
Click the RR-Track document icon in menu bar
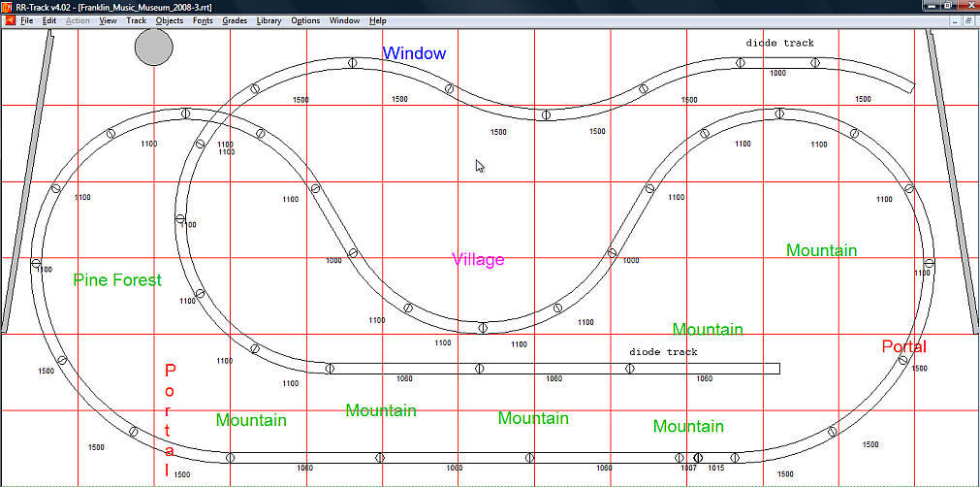tap(8, 20)
